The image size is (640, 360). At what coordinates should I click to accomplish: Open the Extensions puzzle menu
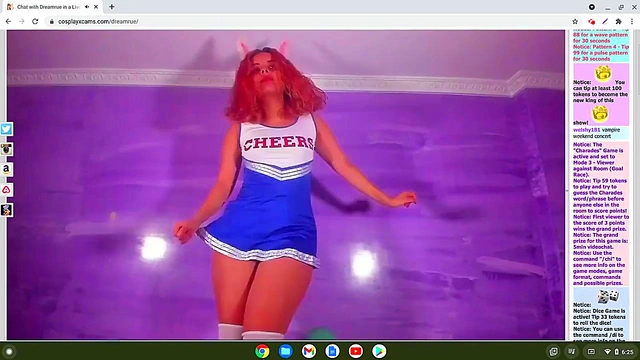pyautogui.click(x=618, y=21)
